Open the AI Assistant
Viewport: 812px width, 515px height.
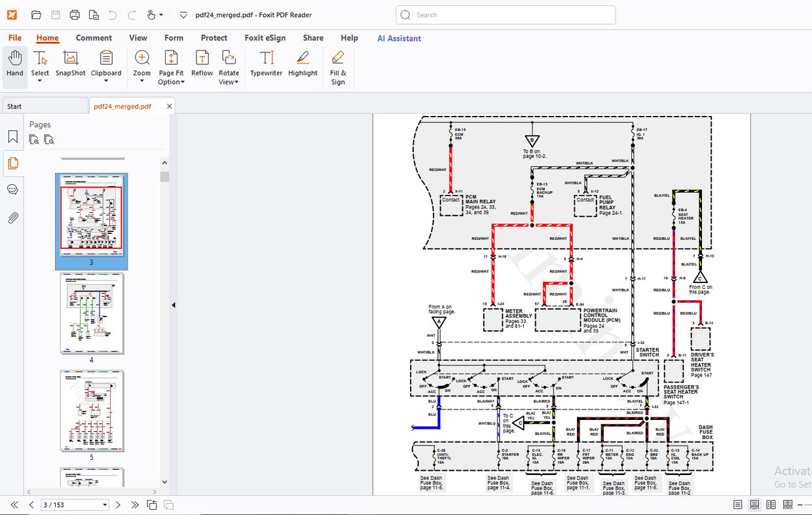(x=399, y=38)
